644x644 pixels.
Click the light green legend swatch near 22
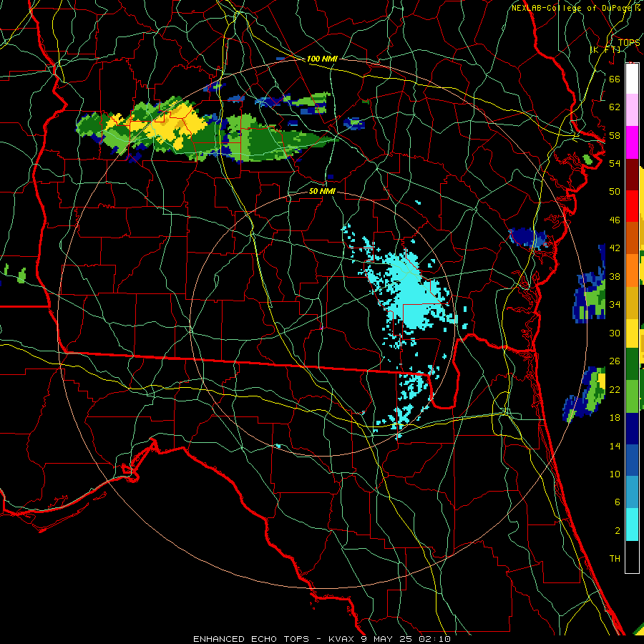pyautogui.click(x=632, y=396)
